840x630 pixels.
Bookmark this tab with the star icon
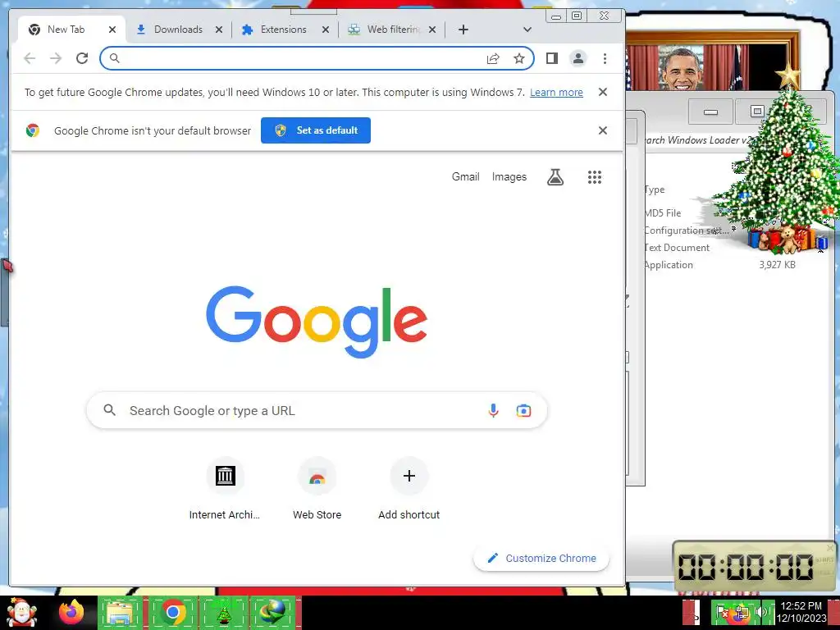tap(519, 58)
